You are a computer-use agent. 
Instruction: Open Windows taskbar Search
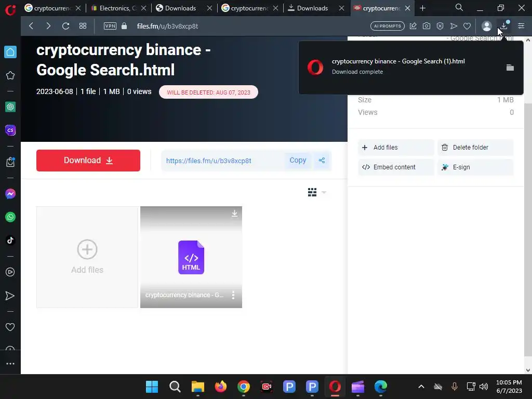(x=175, y=387)
